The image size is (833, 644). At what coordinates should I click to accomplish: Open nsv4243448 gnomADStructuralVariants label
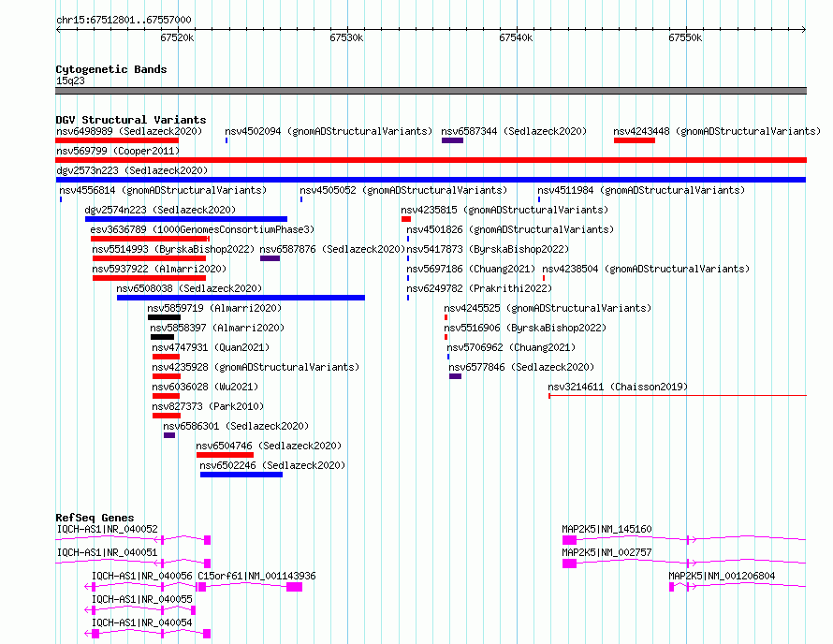[717, 131]
